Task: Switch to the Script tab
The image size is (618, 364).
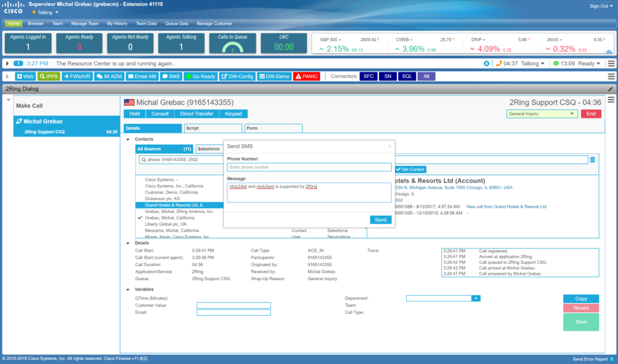Action: pyautogui.click(x=212, y=128)
